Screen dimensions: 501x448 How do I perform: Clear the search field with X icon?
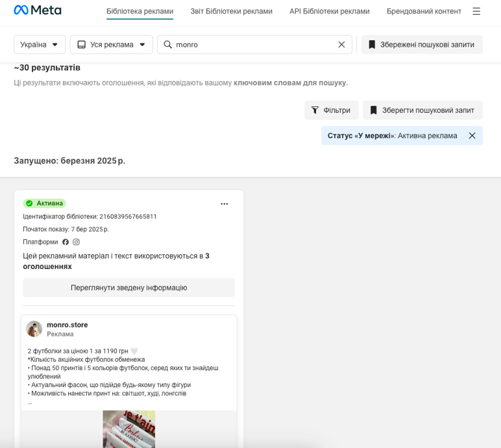coord(341,45)
